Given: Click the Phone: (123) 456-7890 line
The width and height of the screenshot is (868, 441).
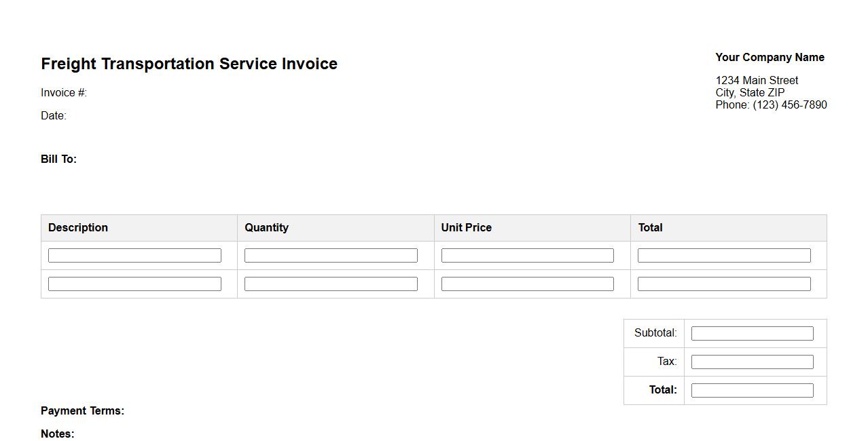Looking at the screenshot, I should [771, 105].
